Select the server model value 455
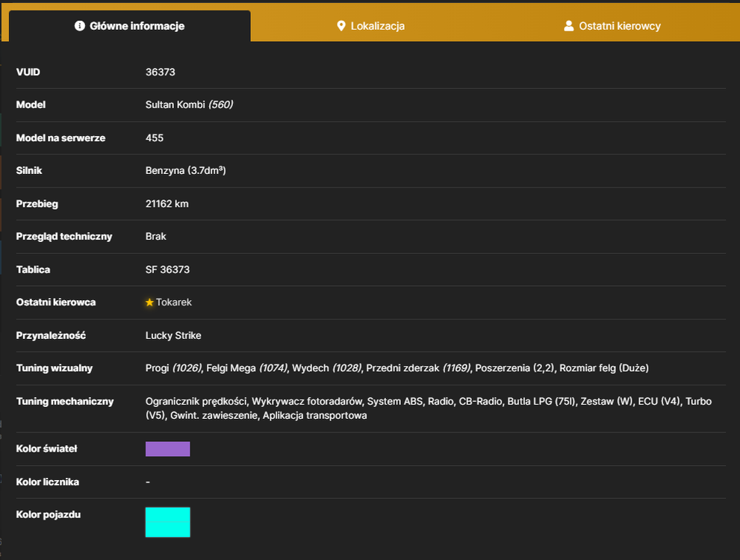Image resolution: width=740 pixels, height=560 pixels. point(155,138)
